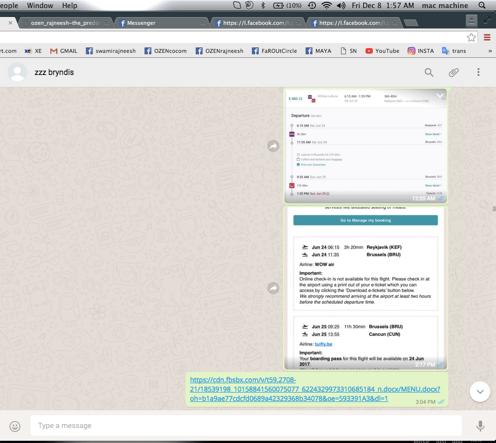The height and width of the screenshot is (443, 496).
Task: Open the Window menu
Action: coord(40,5)
